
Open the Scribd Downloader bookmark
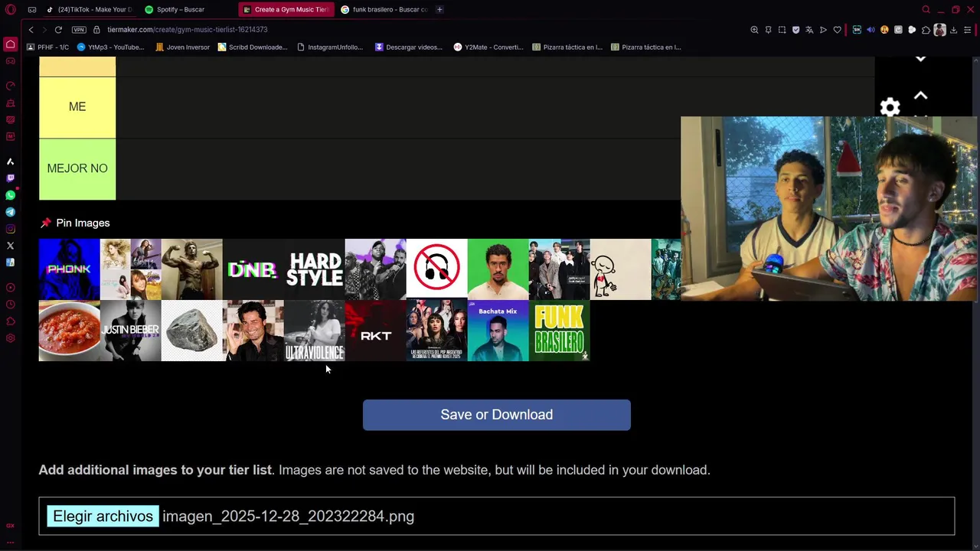[253, 47]
